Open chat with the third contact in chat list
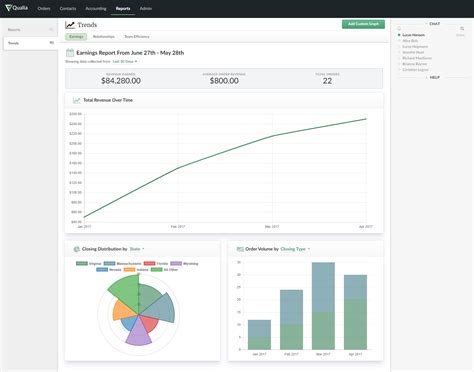This screenshot has width=474, height=372. (x=415, y=47)
